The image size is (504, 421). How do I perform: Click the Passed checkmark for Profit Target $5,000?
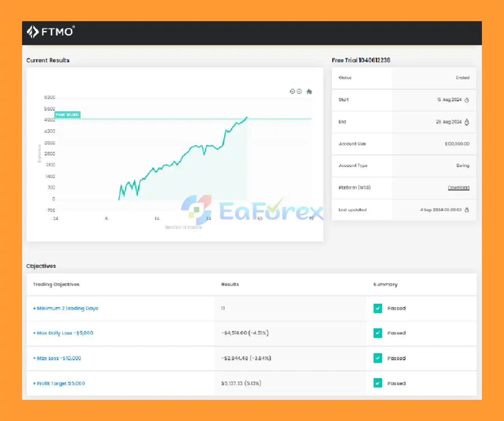(378, 383)
